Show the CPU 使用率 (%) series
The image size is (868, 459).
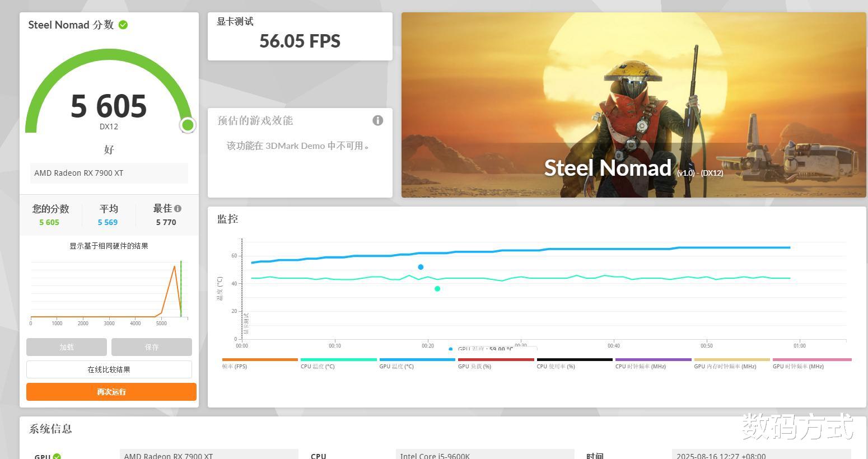[575, 363]
